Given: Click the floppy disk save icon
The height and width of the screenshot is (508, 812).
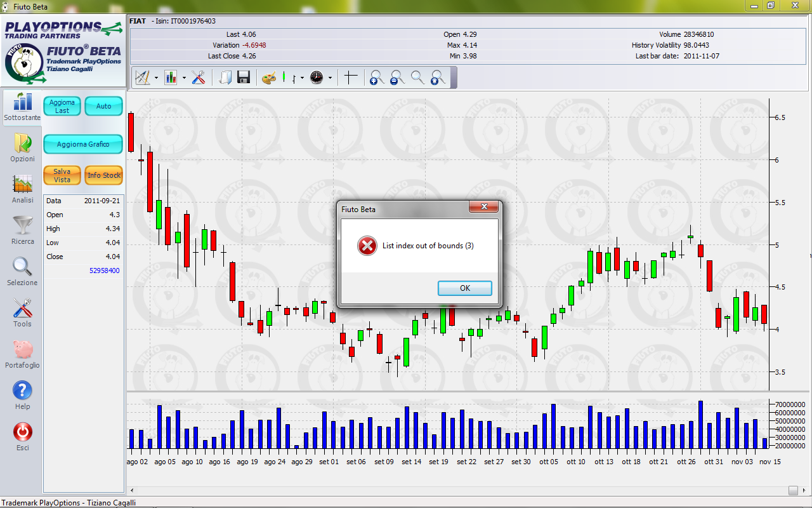Looking at the screenshot, I should pyautogui.click(x=243, y=77).
